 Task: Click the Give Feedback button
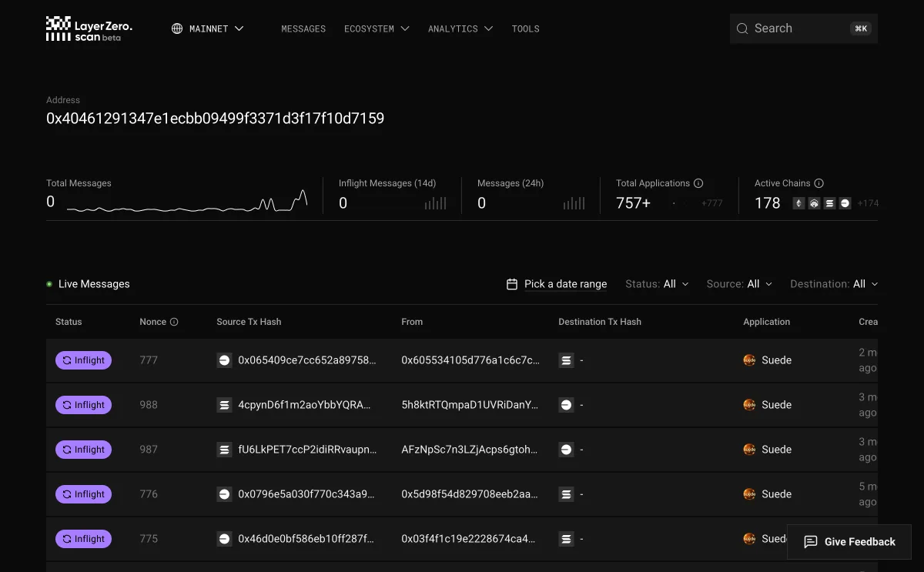click(x=849, y=542)
